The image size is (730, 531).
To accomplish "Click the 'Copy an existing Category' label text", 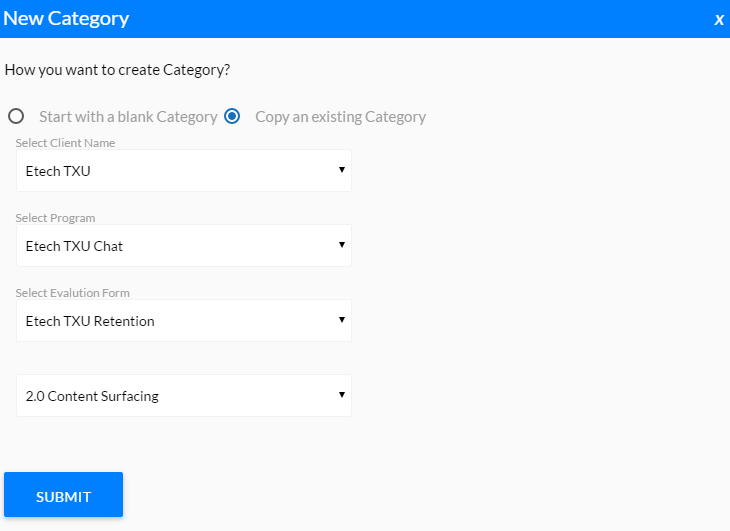I will 340,117.
